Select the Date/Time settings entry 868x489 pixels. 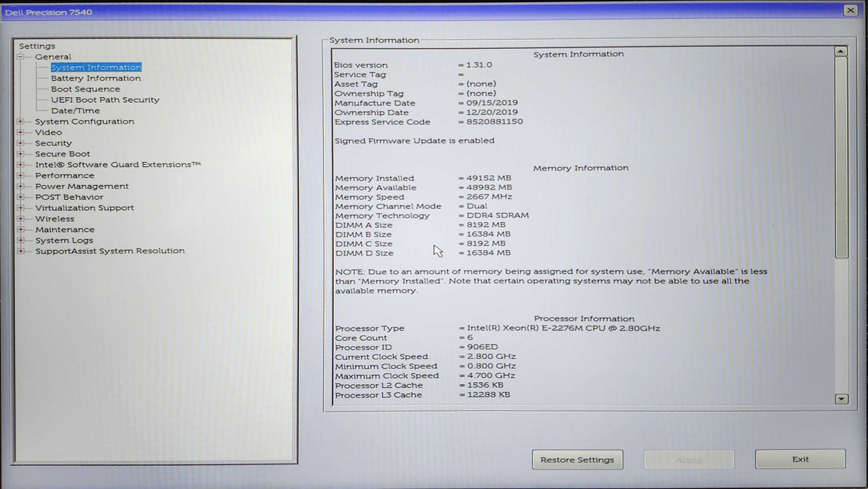[x=75, y=110]
